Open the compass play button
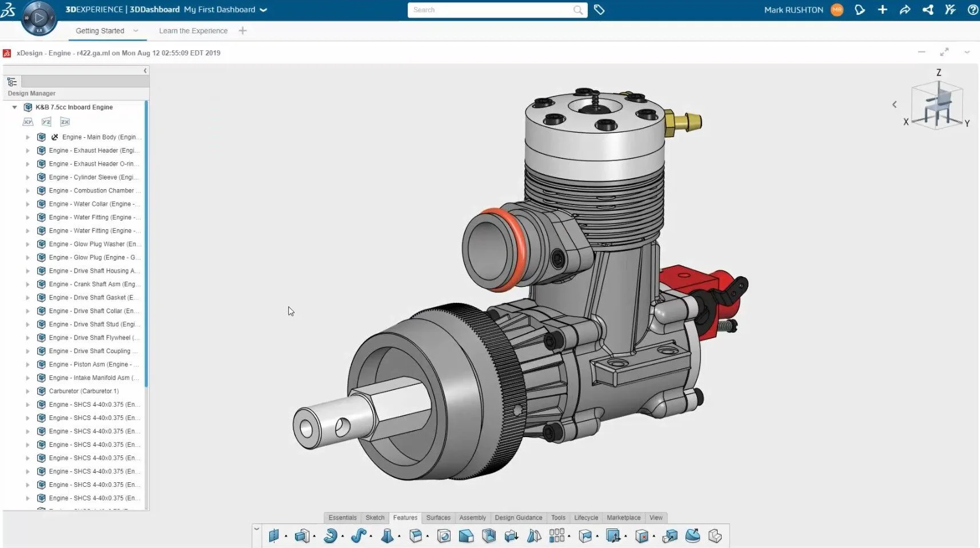Viewport: 980px width, 548px height. coord(39,18)
